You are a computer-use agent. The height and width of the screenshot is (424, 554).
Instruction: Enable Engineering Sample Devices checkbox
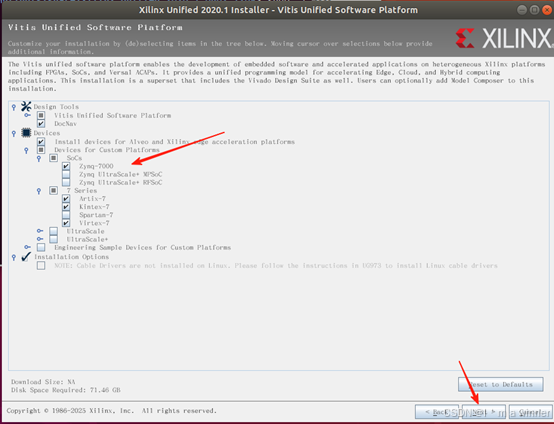(x=41, y=247)
